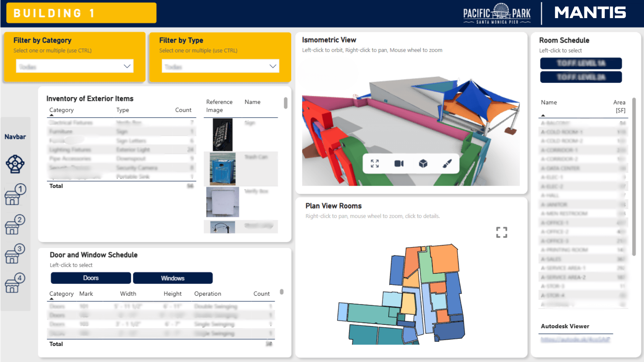Click the Room Schedule vertical scrollbar

634,177
